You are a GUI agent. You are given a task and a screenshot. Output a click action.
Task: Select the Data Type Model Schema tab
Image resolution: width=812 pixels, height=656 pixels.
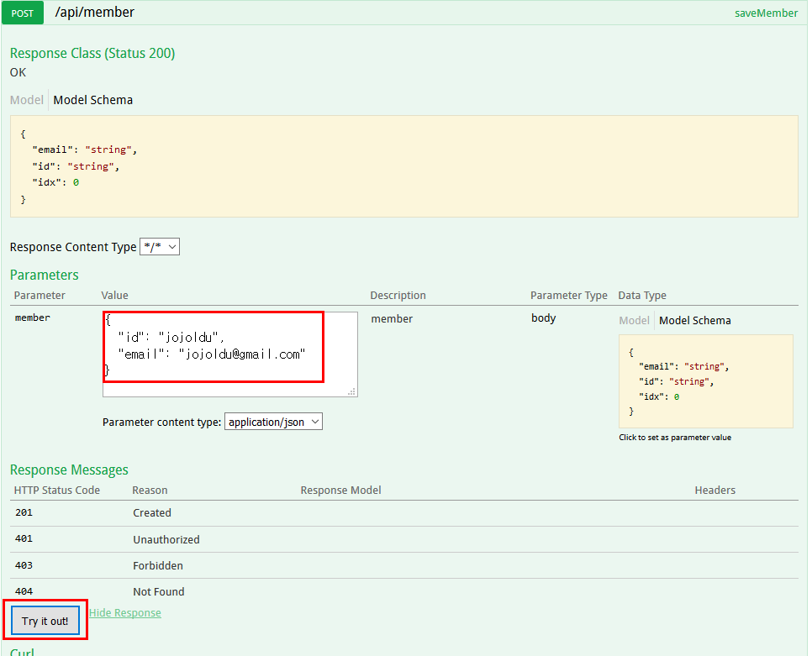tap(695, 320)
